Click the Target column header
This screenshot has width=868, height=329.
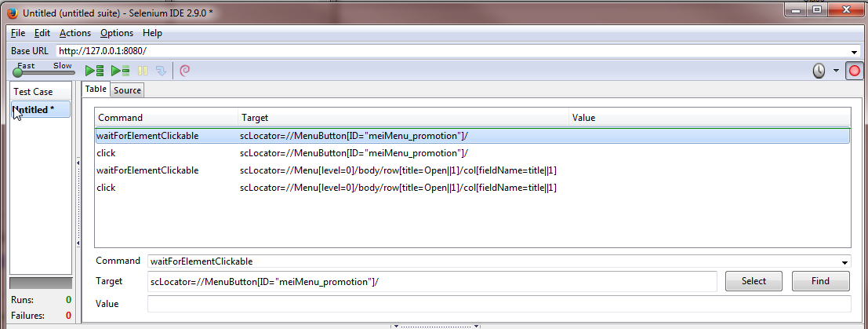[x=404, y=118]
